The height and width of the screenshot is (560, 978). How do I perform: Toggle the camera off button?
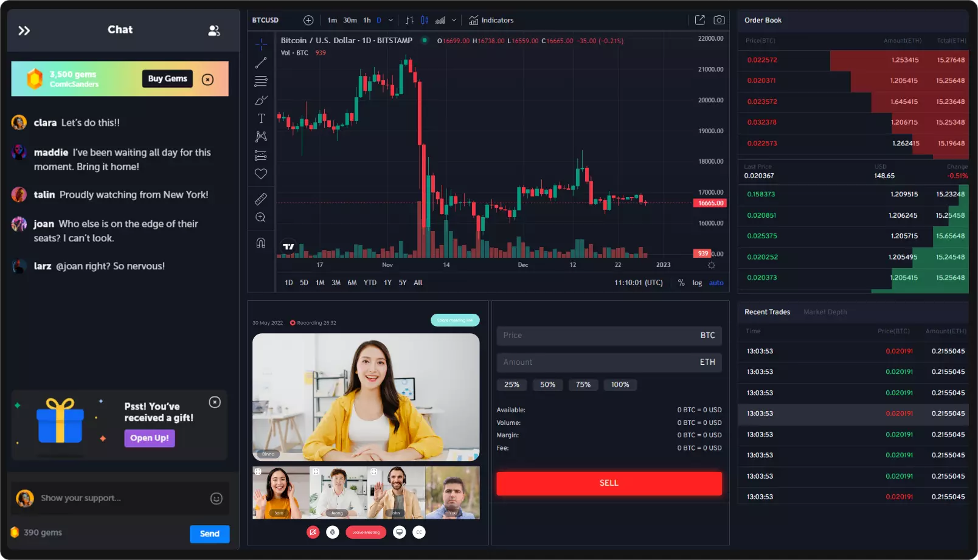313,533
